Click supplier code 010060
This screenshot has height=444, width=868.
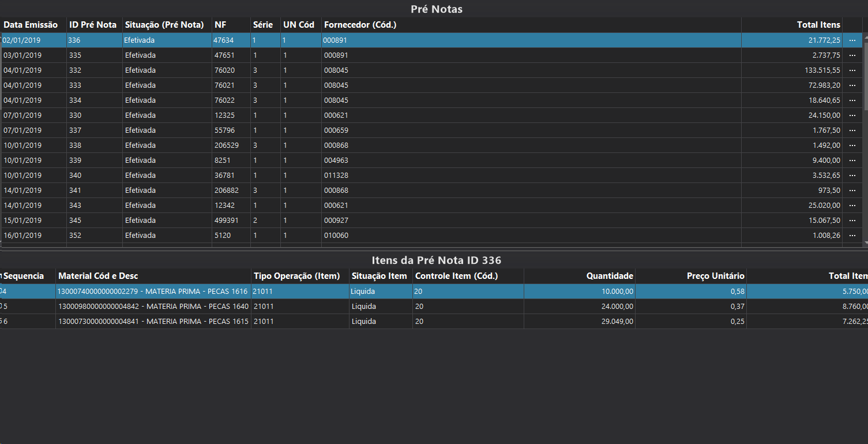336,236
